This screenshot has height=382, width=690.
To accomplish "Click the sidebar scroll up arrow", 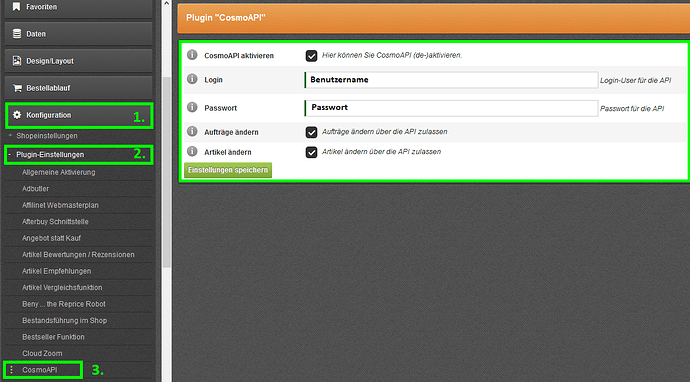I will coord(166,4).
